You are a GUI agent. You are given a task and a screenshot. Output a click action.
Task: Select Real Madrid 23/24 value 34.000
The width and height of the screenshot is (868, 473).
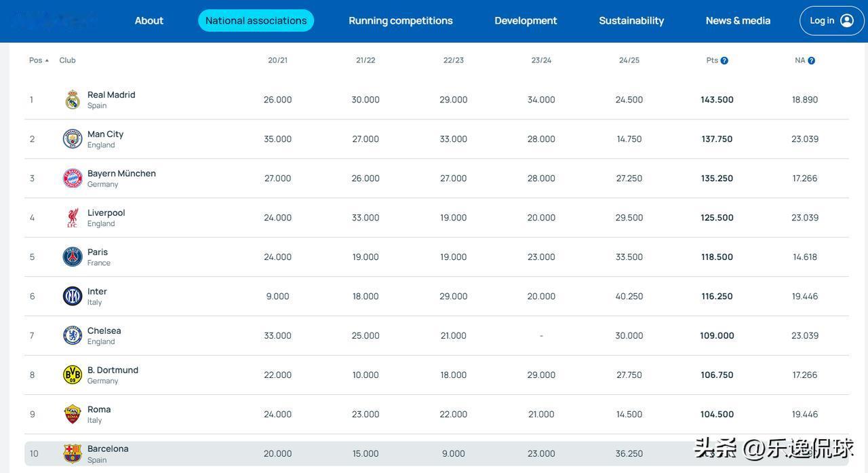point(541,100)
